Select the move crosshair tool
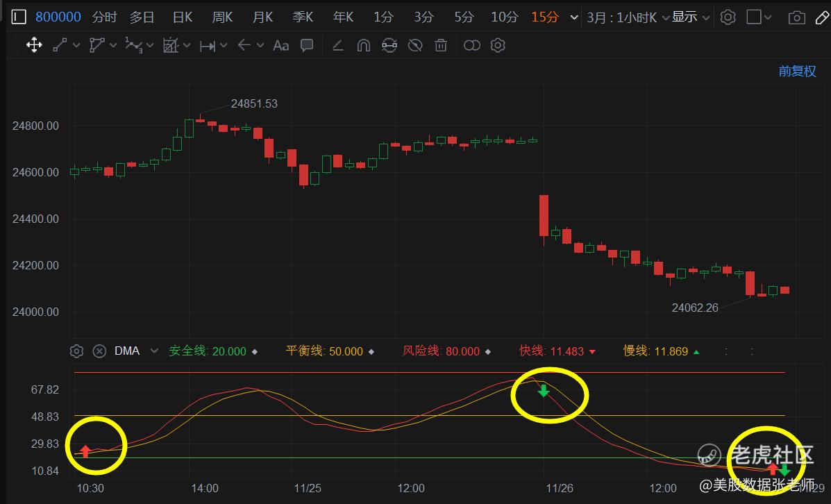Image resolution: width=831 pixels, height=504 pixels. [x=34, y=45]
